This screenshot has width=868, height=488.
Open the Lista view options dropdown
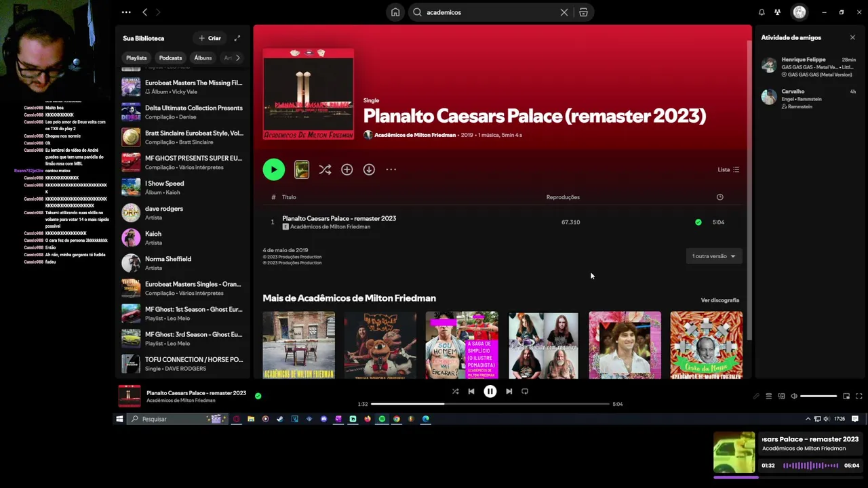728,169
